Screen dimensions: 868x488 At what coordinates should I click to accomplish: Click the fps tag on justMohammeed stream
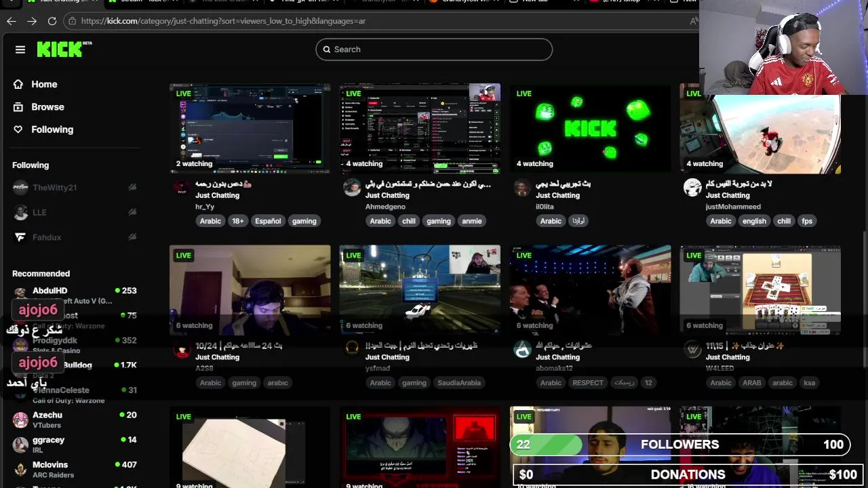pyautogui.click(x=807, y=221)
